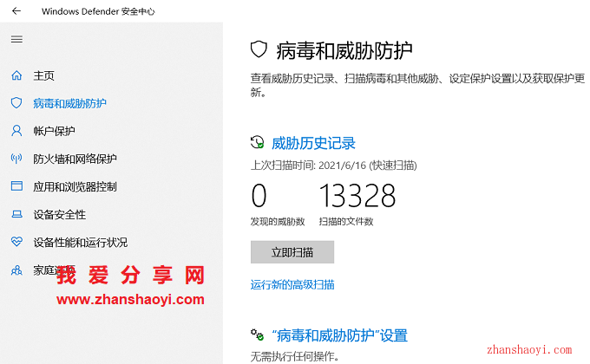Open 防火墙和网络保护 sidebar item
This screenshot has height=364, width=590.
(75, 159)
